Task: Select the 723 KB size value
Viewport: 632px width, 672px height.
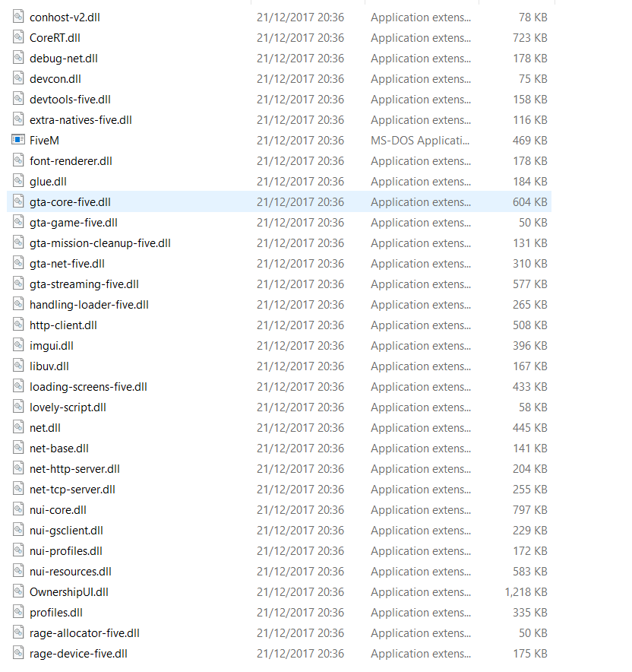Action: pos(530,38)
